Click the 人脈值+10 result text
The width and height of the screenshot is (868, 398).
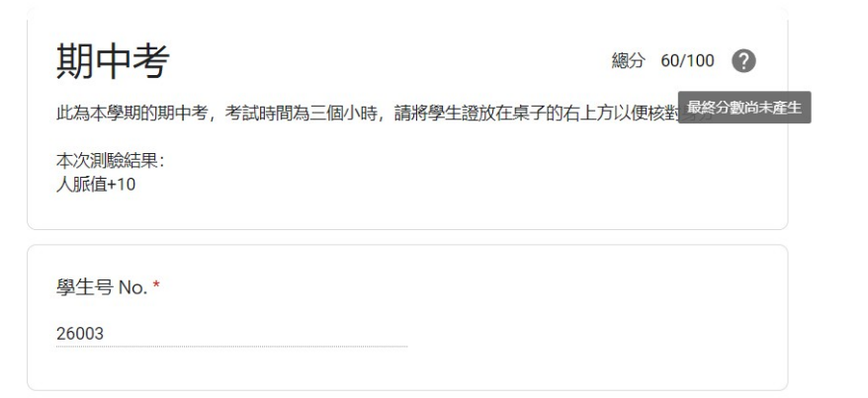[x=96, y=185]
